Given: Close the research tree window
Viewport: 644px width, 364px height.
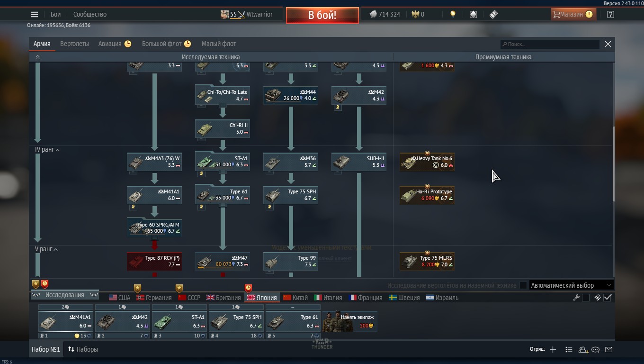Looking at the screenshot, I should pyautogui.click(x=608, y=44).
